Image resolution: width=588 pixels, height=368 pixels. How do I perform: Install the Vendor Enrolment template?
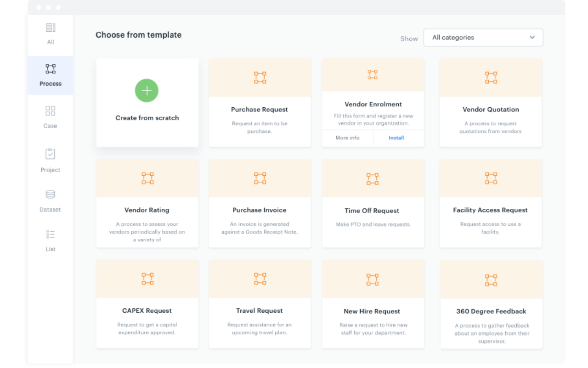[x=396, y=138]
